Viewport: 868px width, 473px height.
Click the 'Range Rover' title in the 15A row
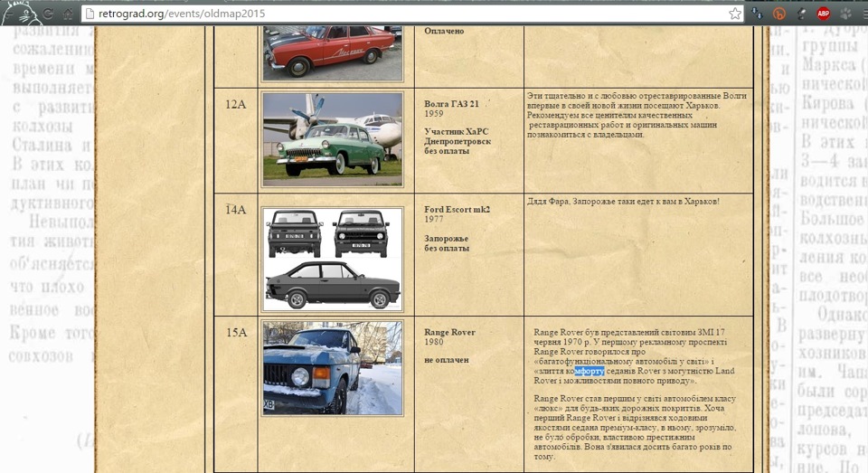(x=449, y=332)
